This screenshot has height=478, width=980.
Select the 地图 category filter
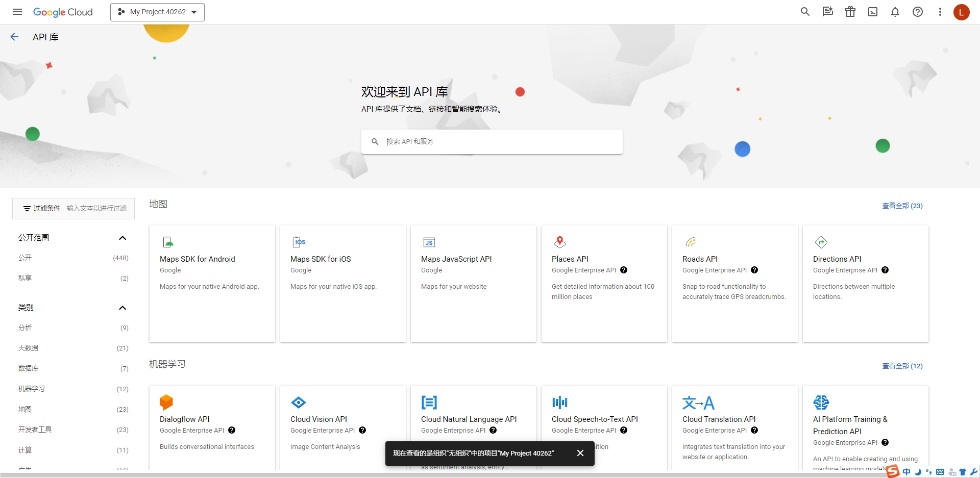click(73, 409)
